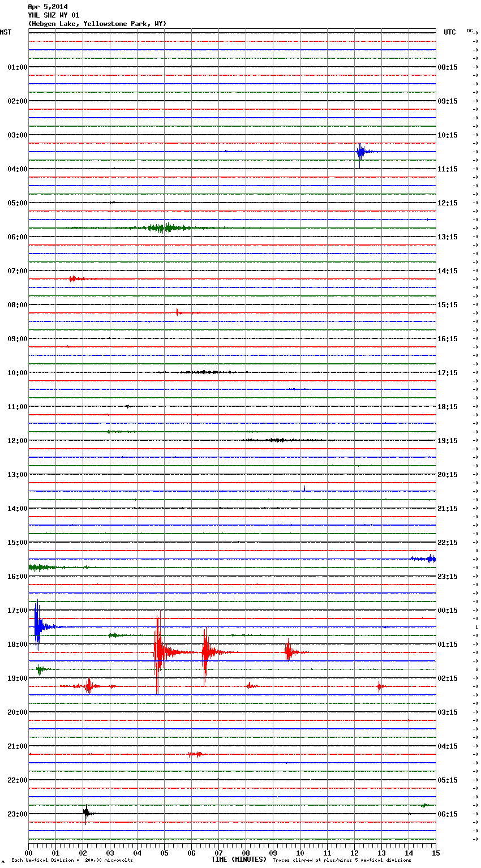Select the 01:00 MST time label
The width and height of the screenshot is (481, 868).
point(18,67)
